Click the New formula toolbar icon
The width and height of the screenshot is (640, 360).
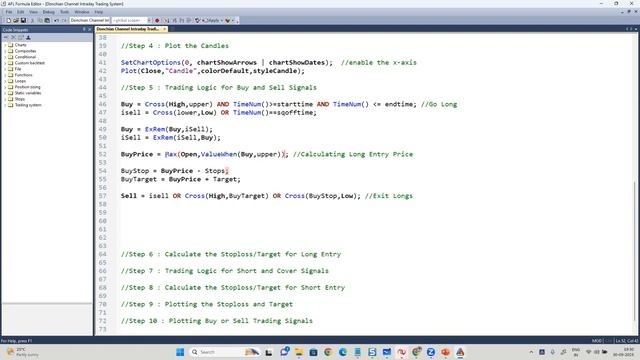(x=9, y=20)
